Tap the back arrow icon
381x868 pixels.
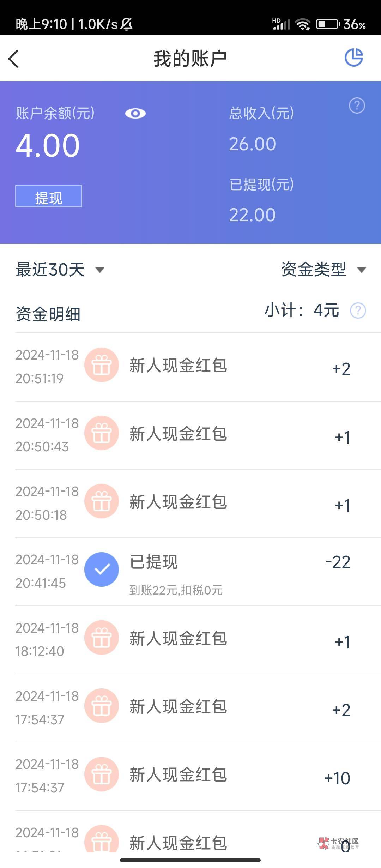click(x=13, y=59)
